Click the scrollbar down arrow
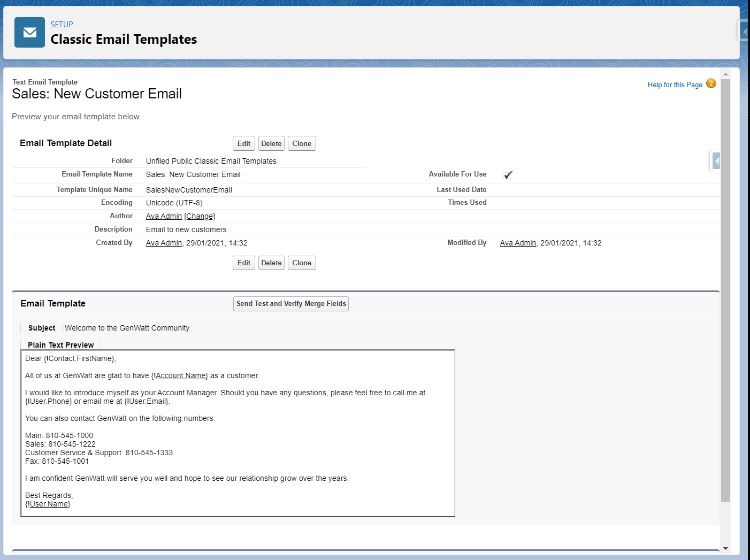Screen dimensions: 750x560 coord(725,548)
